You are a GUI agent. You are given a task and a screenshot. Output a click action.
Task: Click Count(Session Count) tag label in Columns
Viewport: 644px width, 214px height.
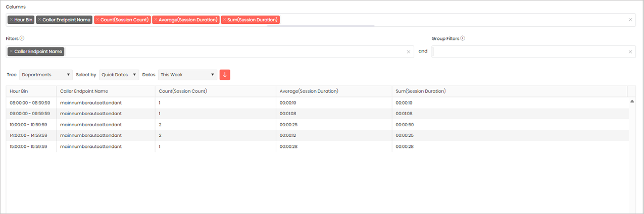pyautogui.click(x=124, y=20)
